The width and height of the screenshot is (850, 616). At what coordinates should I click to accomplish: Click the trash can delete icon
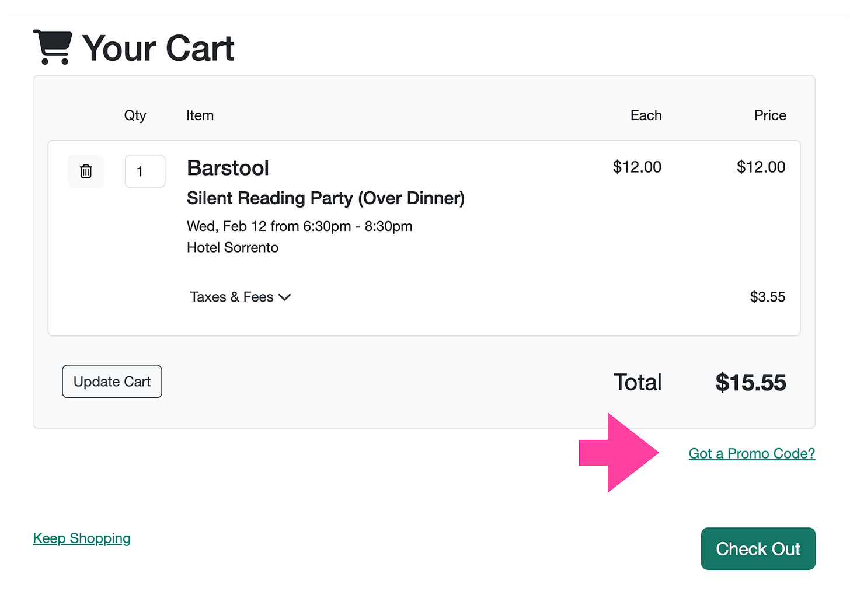[x=86, y=171]
